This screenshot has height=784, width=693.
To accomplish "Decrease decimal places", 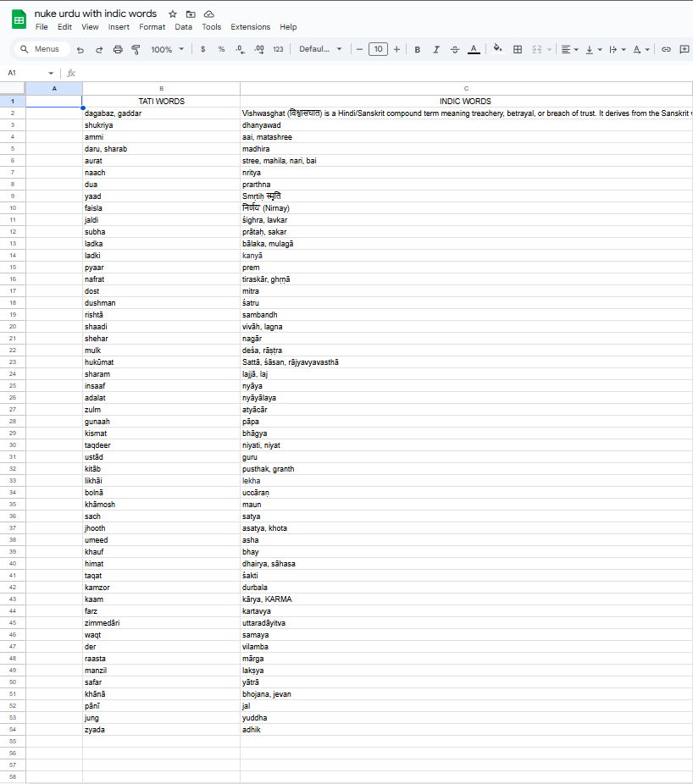I will [x=240, y=49].
